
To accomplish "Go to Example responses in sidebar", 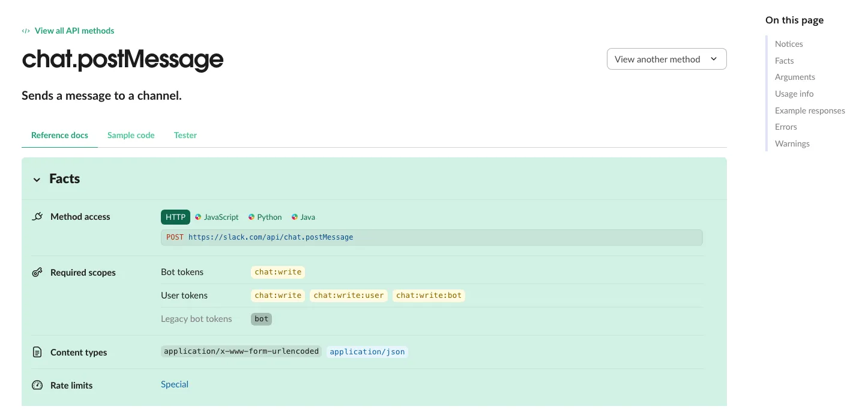I will coord(810,111).
